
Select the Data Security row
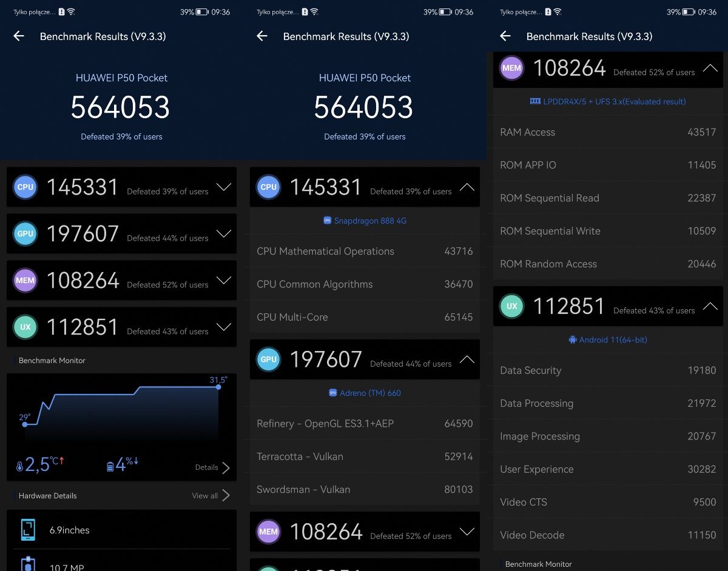[x=608, y=370]
